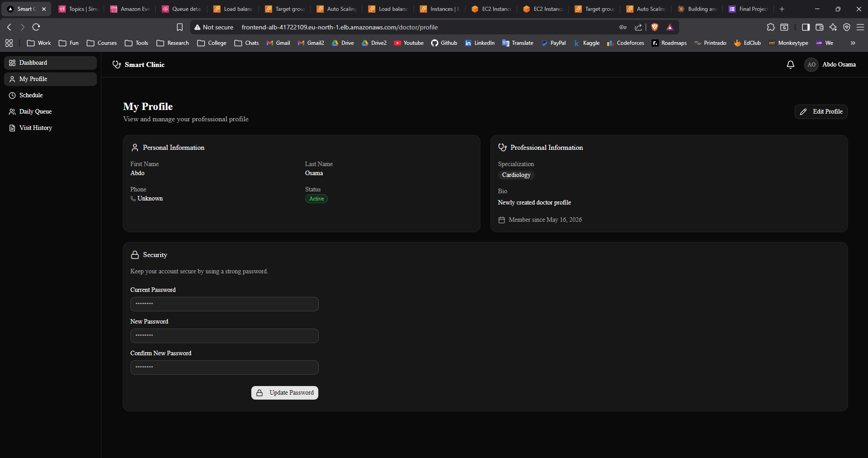The height and width of the screenshot is (458, 868).
Task: Go back with the browser back arrow
Action: click(9, 27)
